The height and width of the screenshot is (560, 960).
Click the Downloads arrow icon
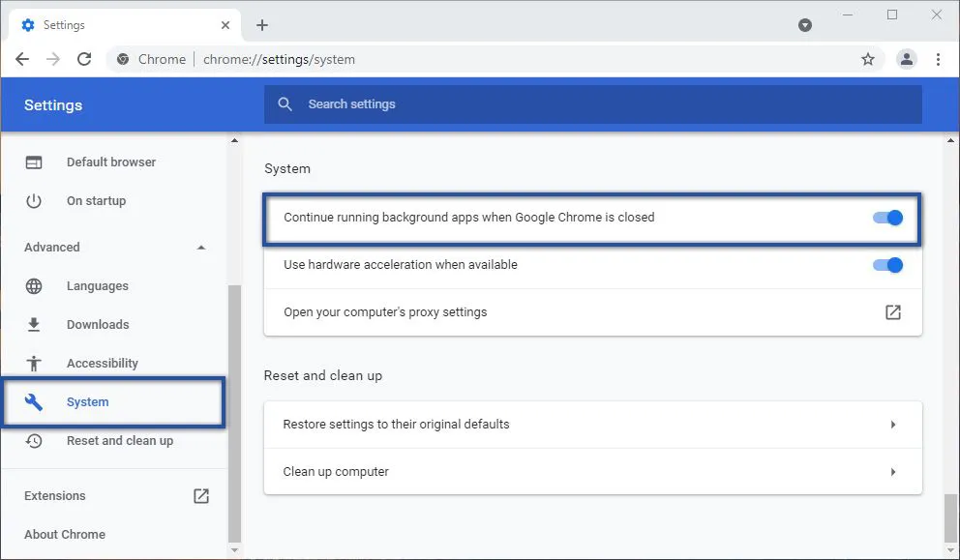click(x=34, y=324)
